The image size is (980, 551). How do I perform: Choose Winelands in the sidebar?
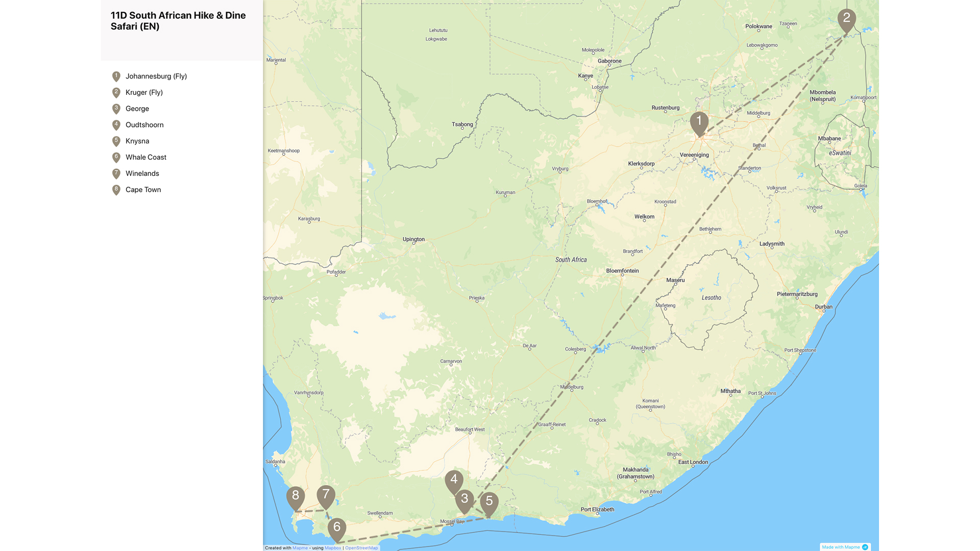142,173
